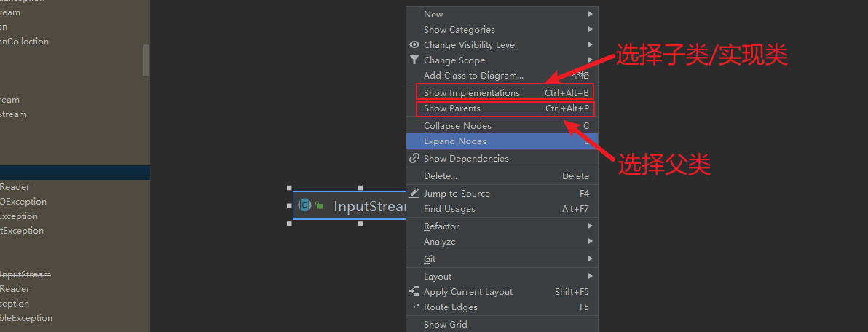The height and width of the screenshot is (332, 868).
Task: Click the class icon on the InputStream node
Action: tap(305, 205)
